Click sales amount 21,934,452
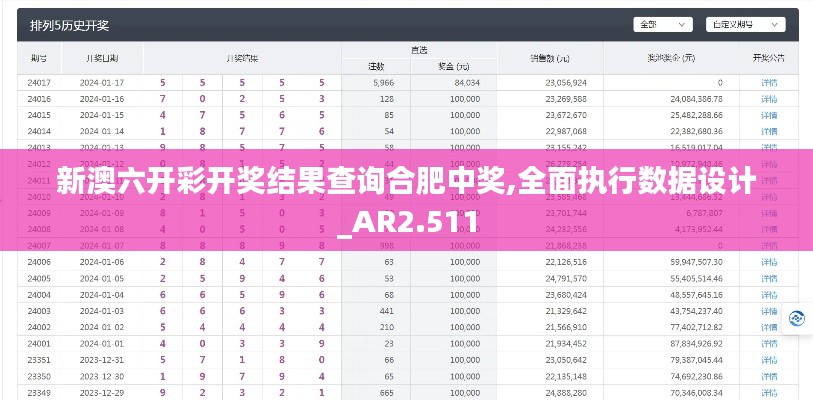The image size is (813, 400). point(566,344)
